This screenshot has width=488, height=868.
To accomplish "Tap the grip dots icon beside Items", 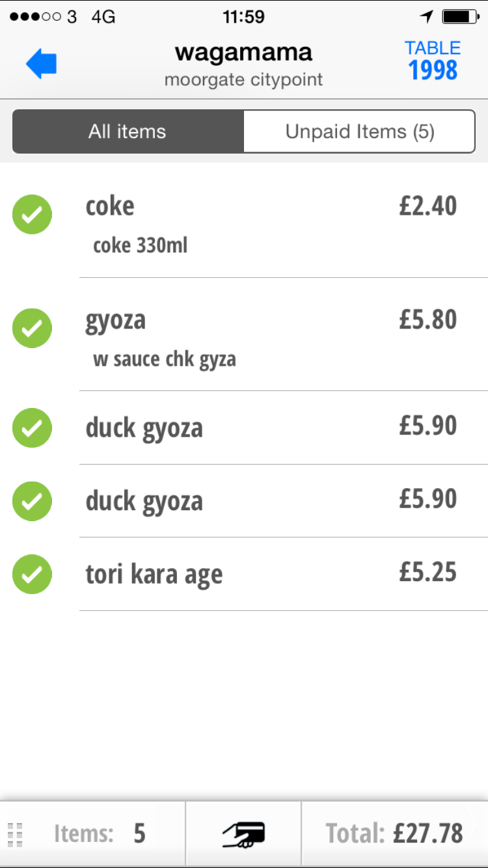I will point(16,834).
